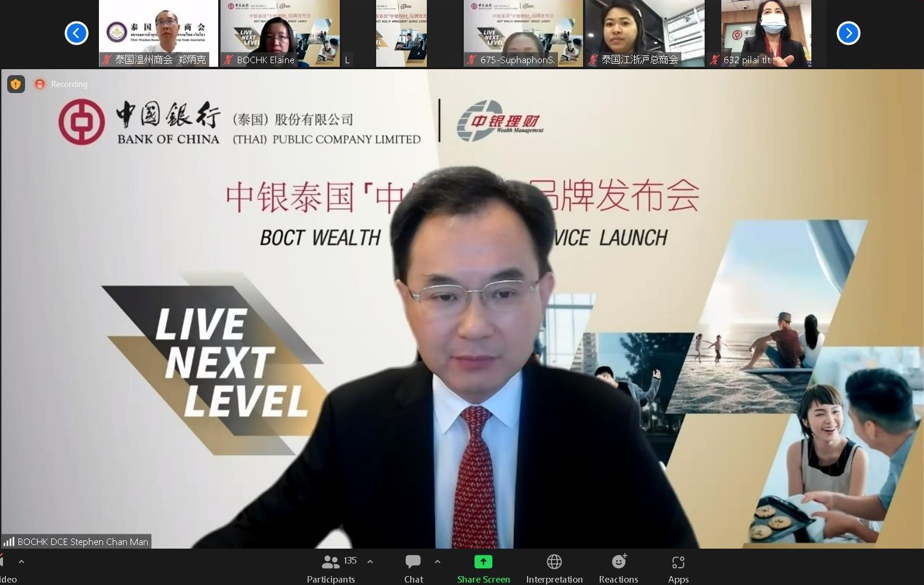Click the signal strength icon beside speaker name
This screenshot has height=585, width=924.
(x=9, y=541)
